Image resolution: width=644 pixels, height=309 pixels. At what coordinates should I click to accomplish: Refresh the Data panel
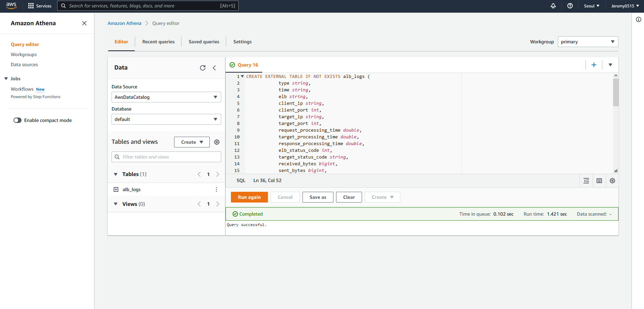(x=203, y=68)
